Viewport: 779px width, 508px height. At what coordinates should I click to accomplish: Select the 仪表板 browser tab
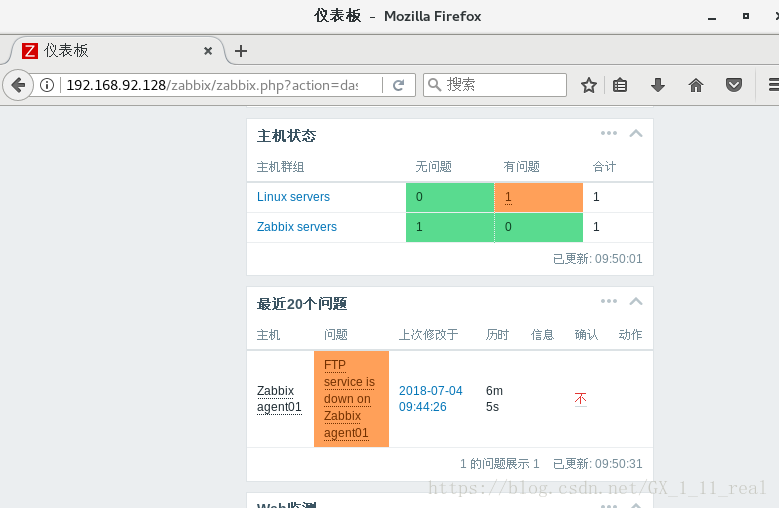(x=116, y=51)
